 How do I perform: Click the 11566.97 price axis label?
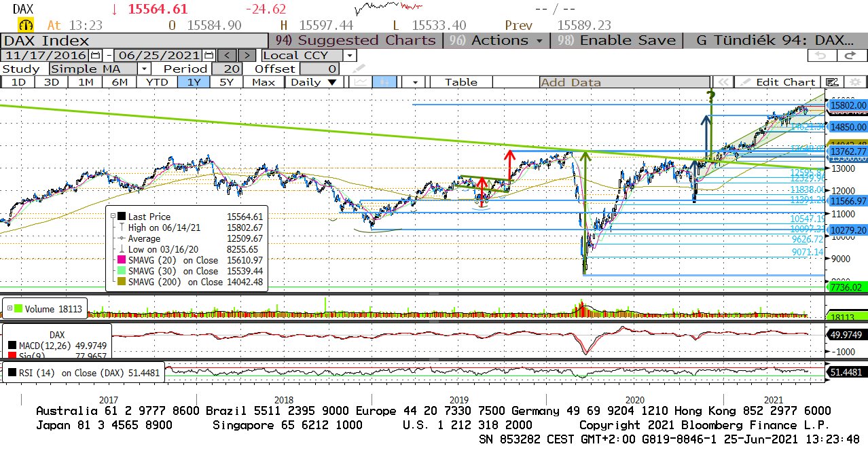[x=847, y=201]
